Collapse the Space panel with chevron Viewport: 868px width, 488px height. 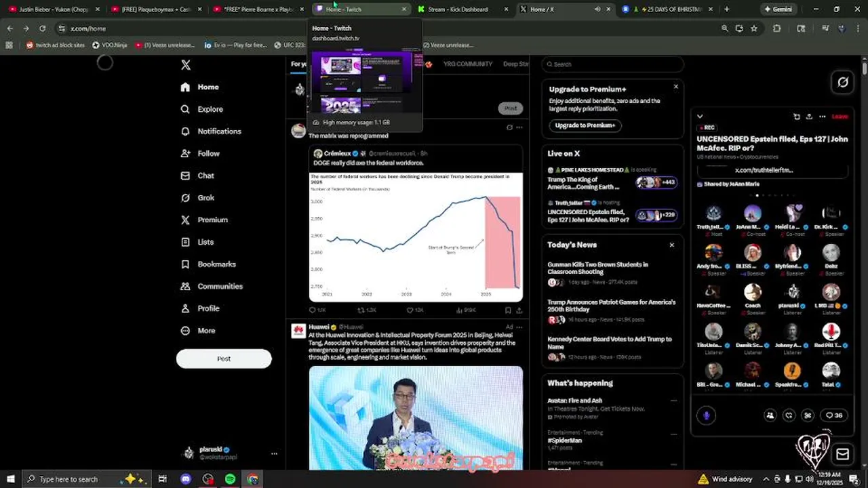click(x=700, y=117)
